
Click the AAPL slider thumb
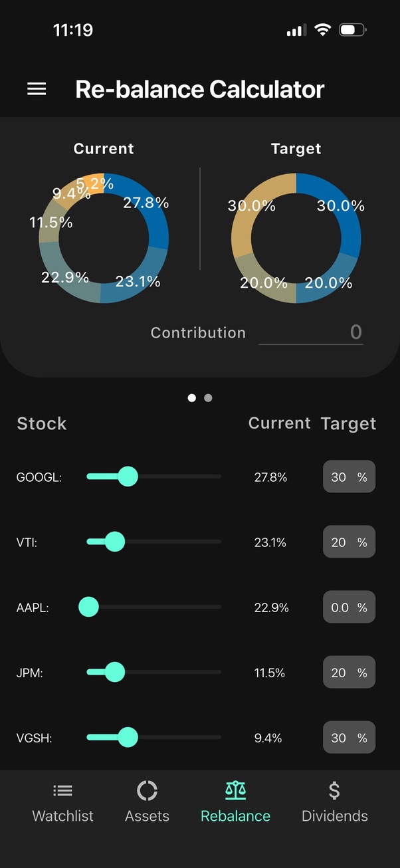89,607
